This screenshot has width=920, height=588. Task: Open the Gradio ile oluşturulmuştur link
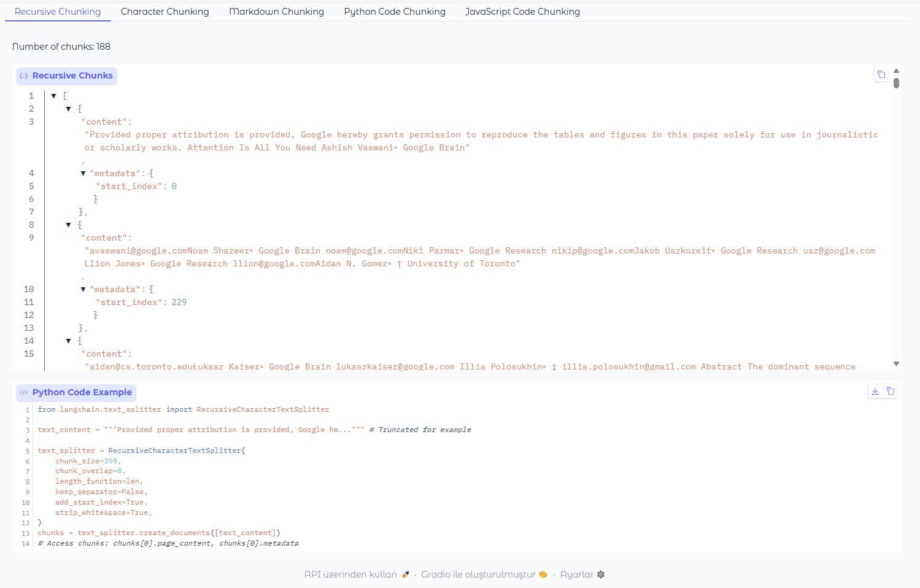click(x=478, y=574)
